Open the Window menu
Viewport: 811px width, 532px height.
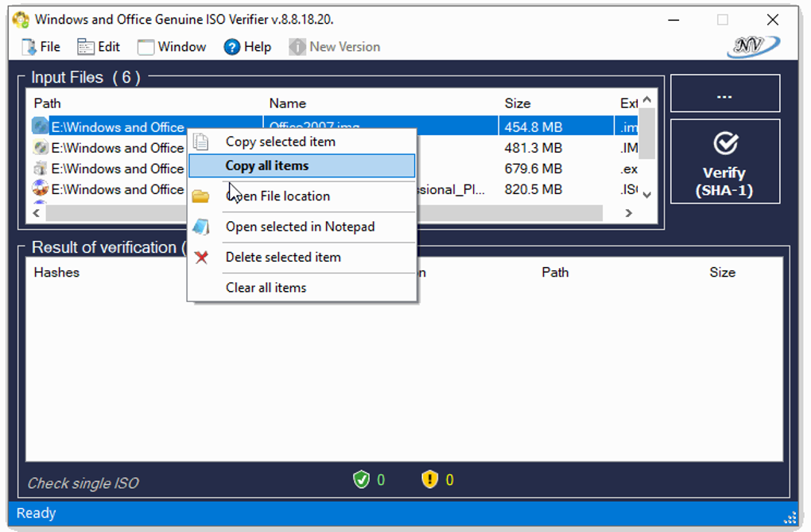tap(172, 47)
